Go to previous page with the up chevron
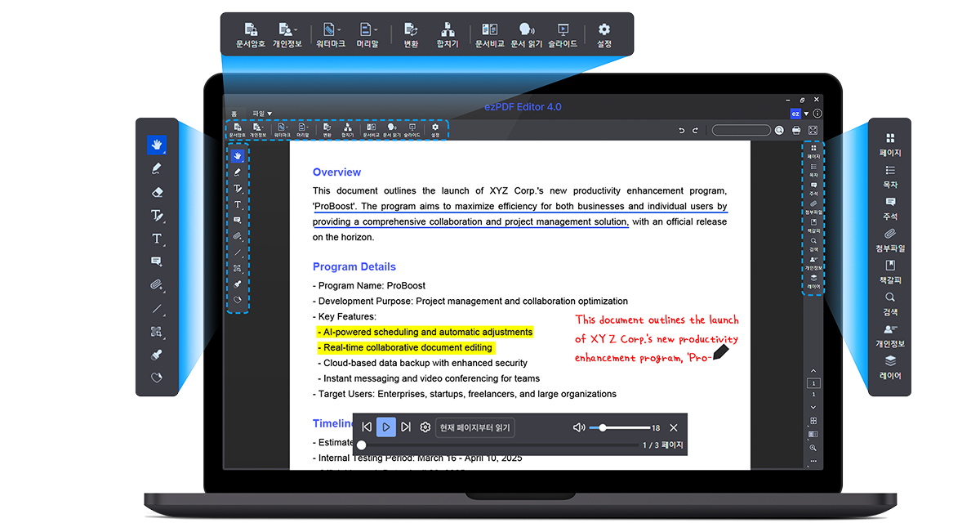Screen dimensions: 980x523 (813, 372)
